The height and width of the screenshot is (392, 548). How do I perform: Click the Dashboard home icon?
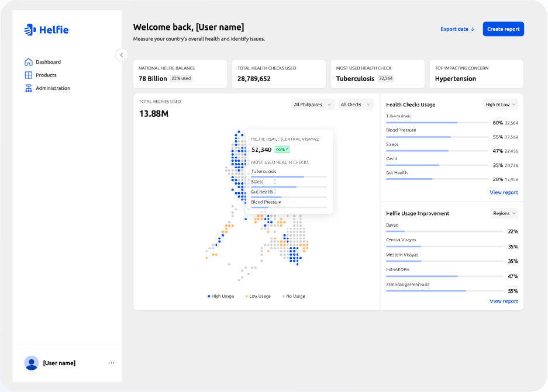coord(28,62)
